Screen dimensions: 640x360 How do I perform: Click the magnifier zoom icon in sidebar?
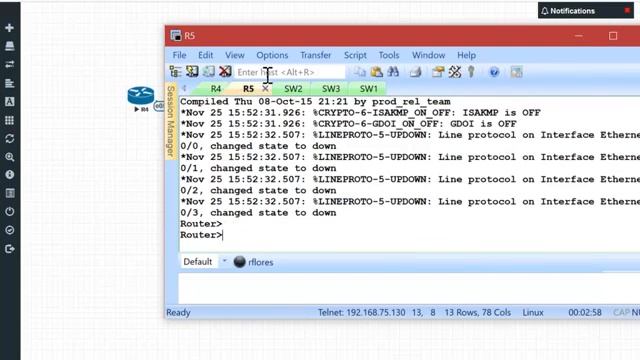(9, 157)
